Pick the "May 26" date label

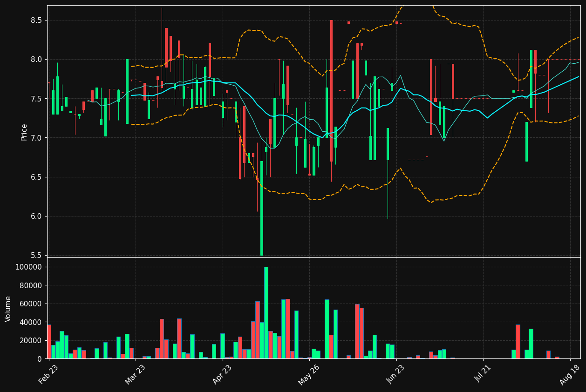click(309, 374)
